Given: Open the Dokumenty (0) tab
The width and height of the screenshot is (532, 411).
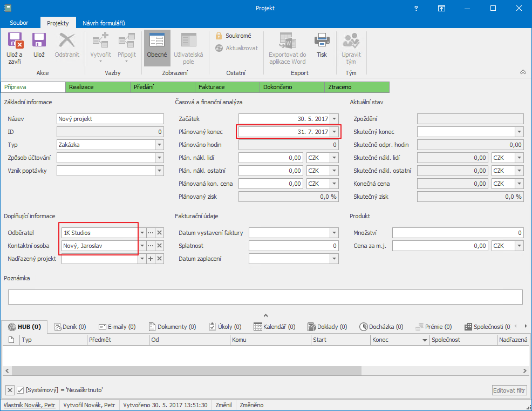Looking at the screenshot, I should 172,327.
